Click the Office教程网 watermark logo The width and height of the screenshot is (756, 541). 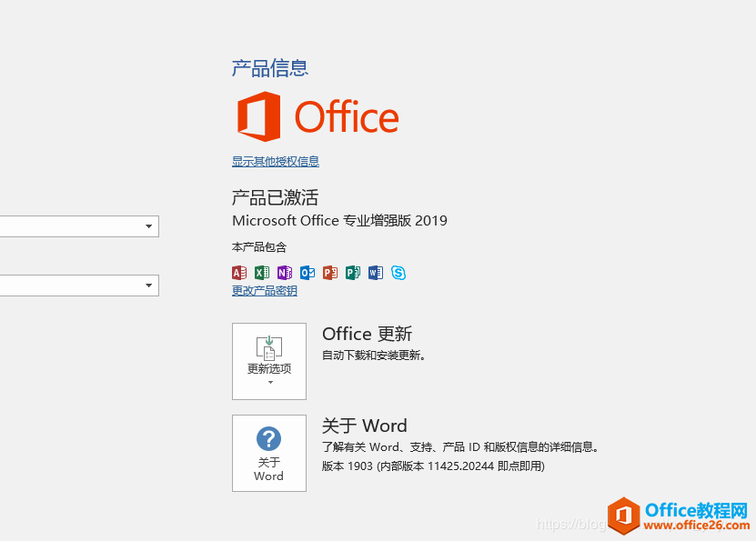coord(626,516)
